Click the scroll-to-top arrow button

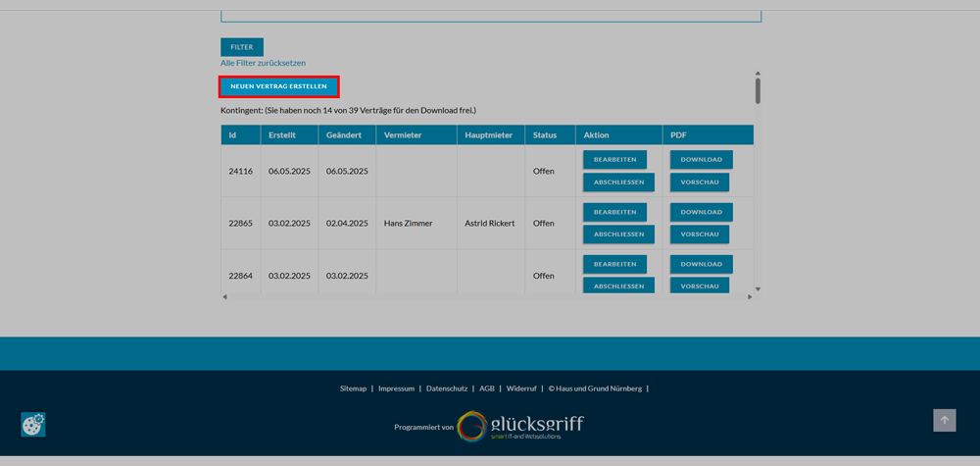point(944,420)
